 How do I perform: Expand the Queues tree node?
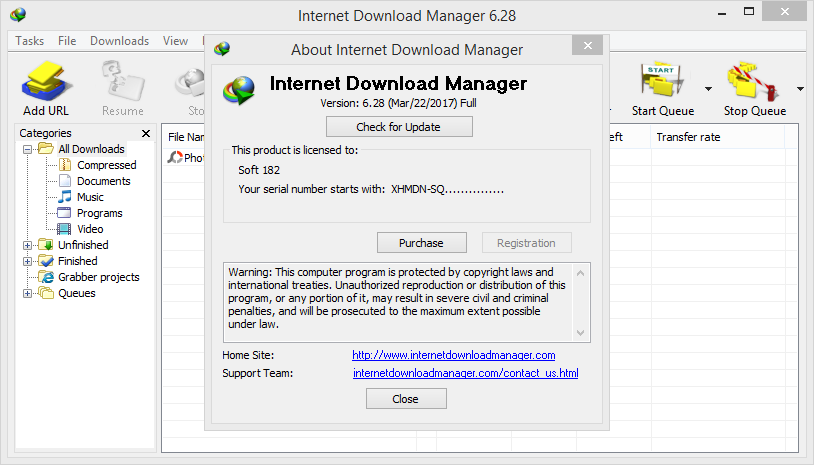[28, 294]
